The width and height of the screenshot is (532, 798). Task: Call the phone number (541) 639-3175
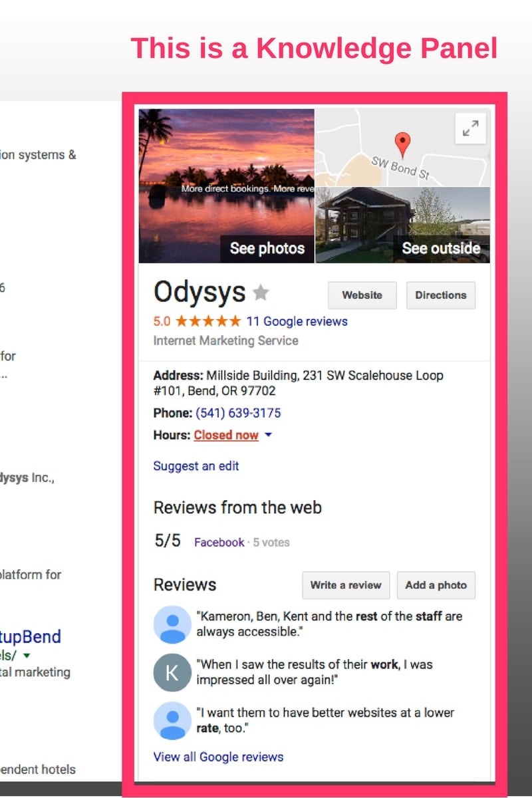tap(238, 413)
